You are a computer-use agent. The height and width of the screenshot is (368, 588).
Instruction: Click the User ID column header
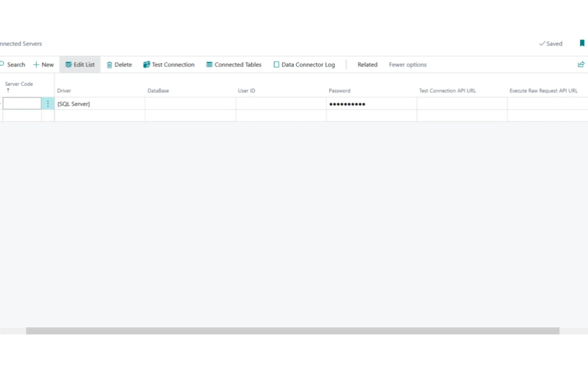click(246, 91)
